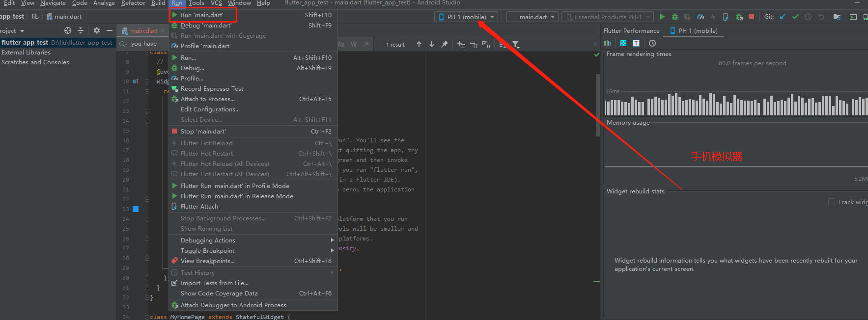Screen dimensions: 868x320
Task: Start debugging with the green bug icon
Action: pos(675,17)
